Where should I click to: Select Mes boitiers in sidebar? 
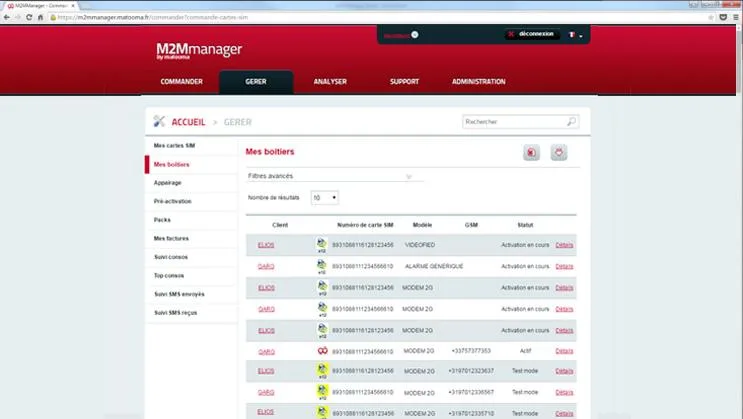(x=172, y=164)
